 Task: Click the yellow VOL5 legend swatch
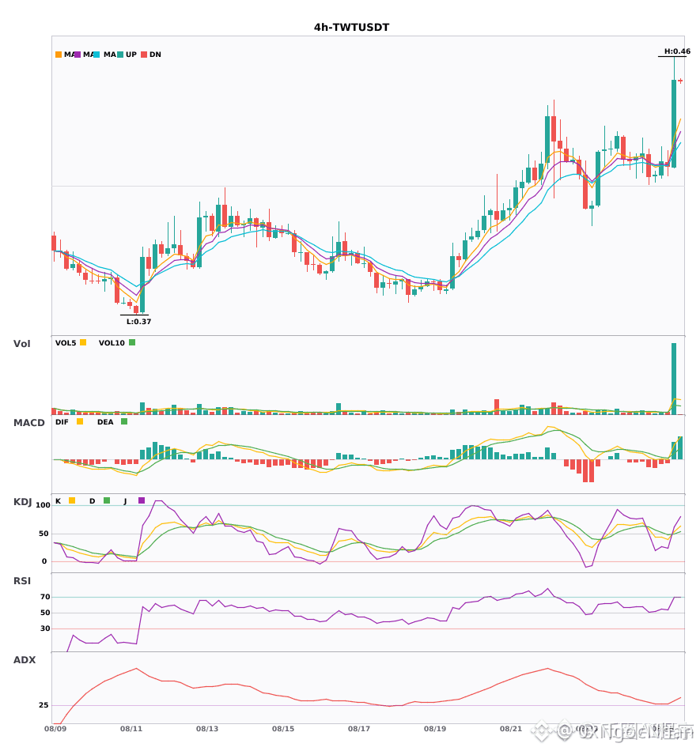click(x=83, y=342)
